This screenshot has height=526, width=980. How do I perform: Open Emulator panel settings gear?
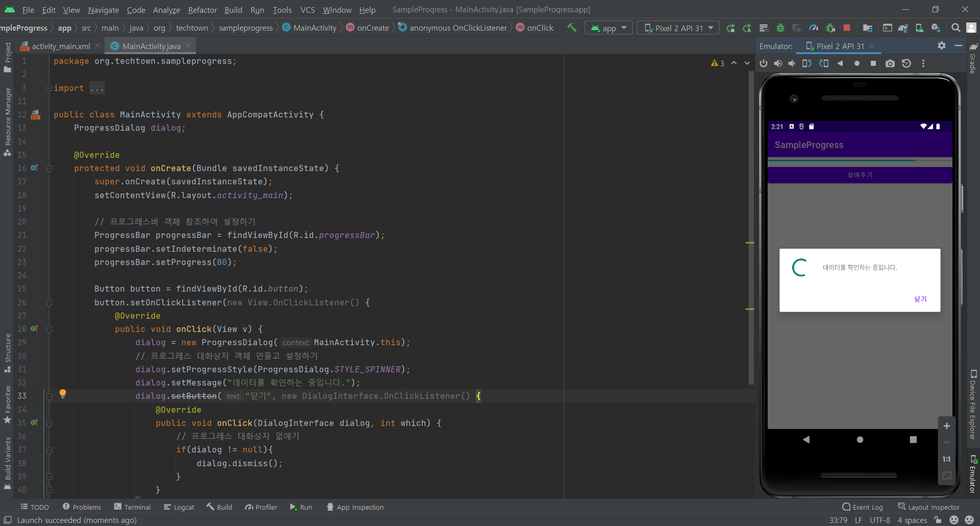[x=942, y=45]
